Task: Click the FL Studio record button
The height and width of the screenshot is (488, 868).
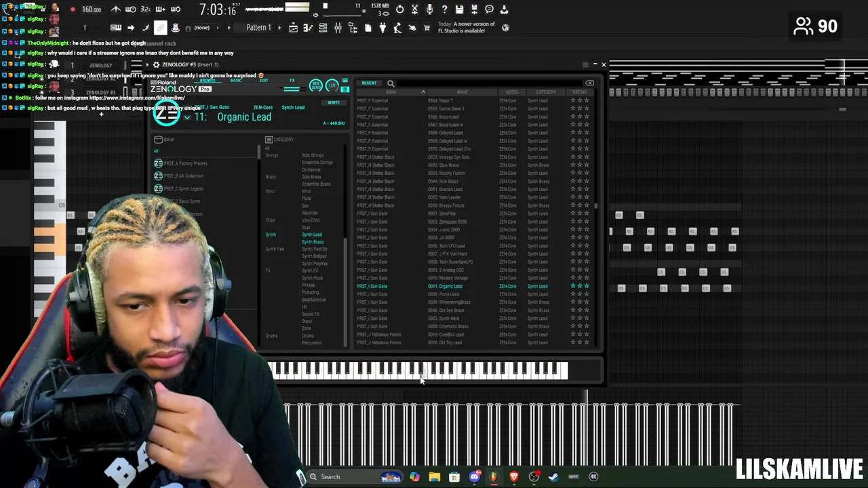Action: click(73, 9)
